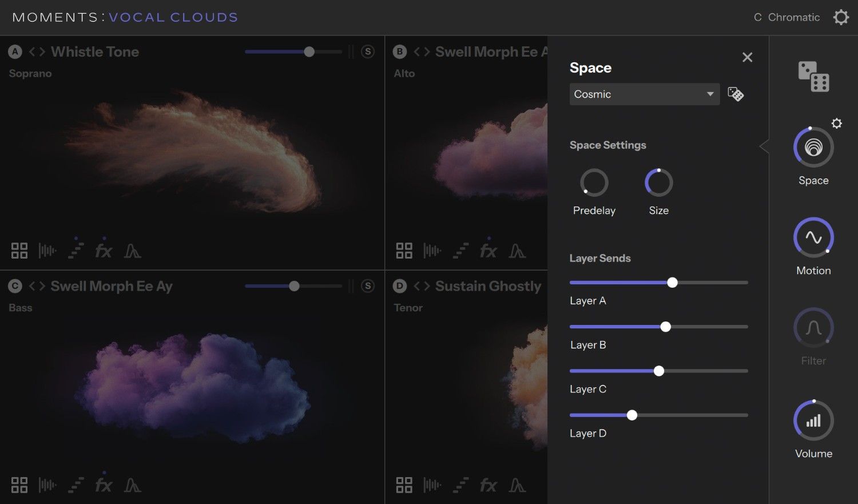Solo the Whistle Tone soprano layer
This screenshot has height=504, width=858.
tap(368, 51)
